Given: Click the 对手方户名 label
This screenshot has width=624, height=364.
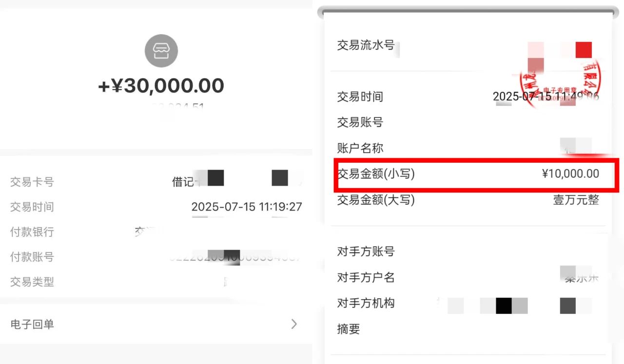Looking at the screenshot, I should pyautogui.click(x=366, y=278).
